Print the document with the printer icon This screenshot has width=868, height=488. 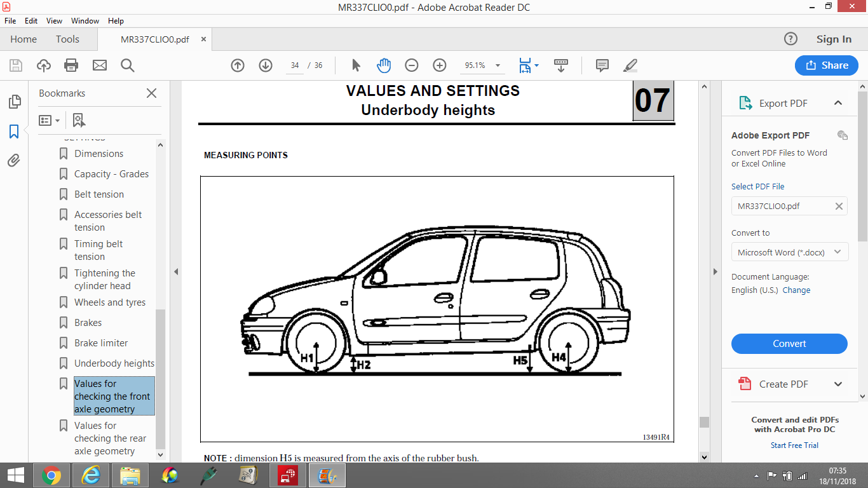click(x=71, y=65)
